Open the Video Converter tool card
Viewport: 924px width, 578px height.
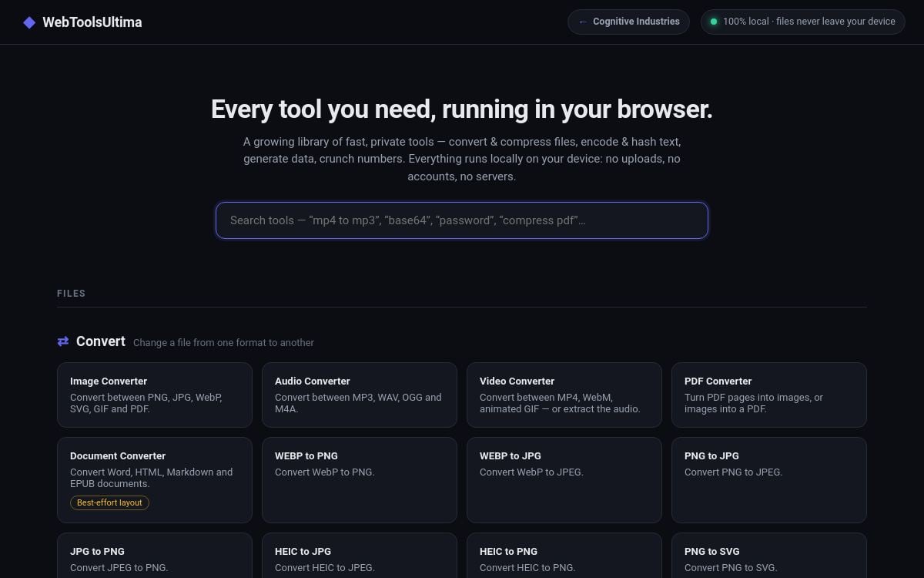click(564, 395)
